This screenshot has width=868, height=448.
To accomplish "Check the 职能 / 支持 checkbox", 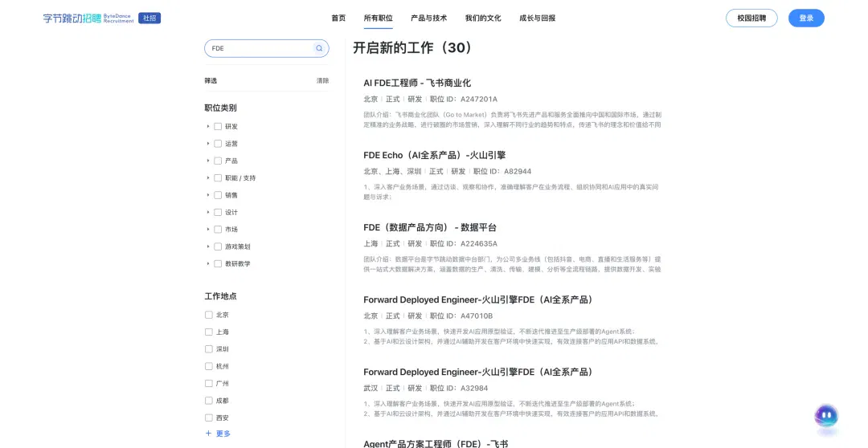I will coord(218,178).
